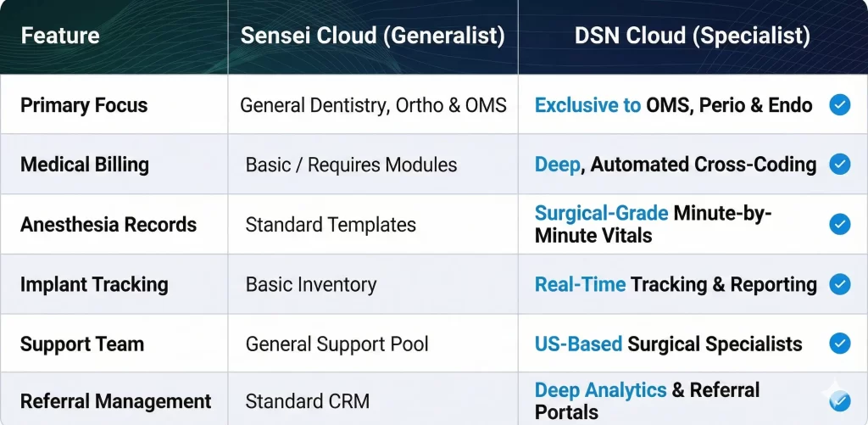Click the "Standard CRM" cell
The width and height of the screenshot is (868, 425).
(307, 401)
